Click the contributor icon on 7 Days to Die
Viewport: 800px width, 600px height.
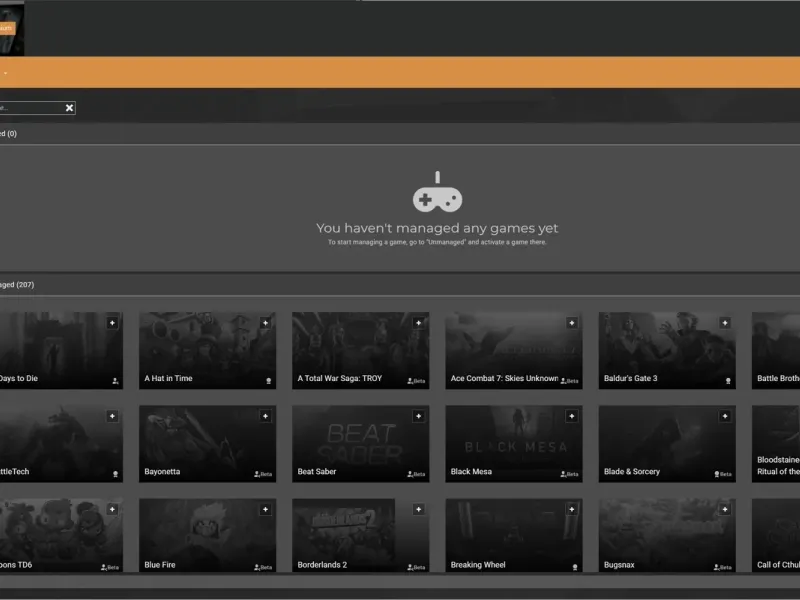click(115, 381)
